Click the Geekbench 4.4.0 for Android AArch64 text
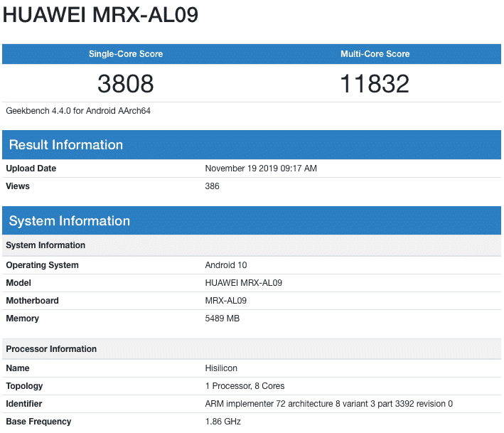This screenshot has width=504, height=433. [x=78, y=111]
